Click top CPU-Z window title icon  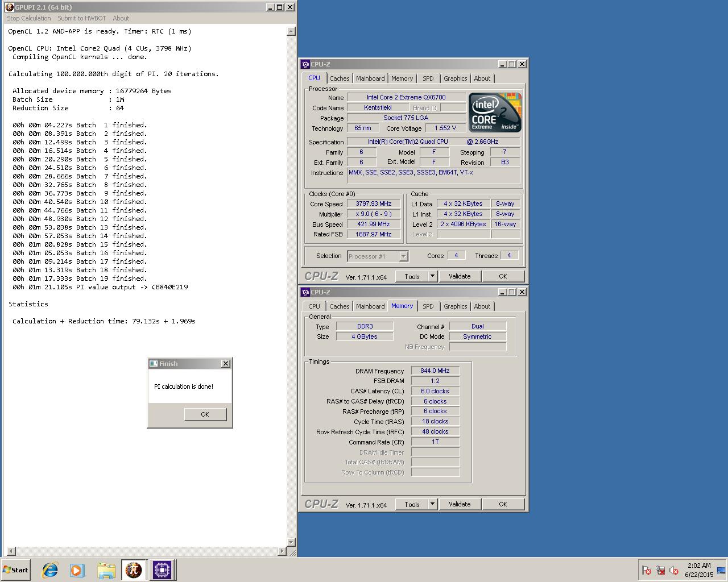(x=305, y=64)
